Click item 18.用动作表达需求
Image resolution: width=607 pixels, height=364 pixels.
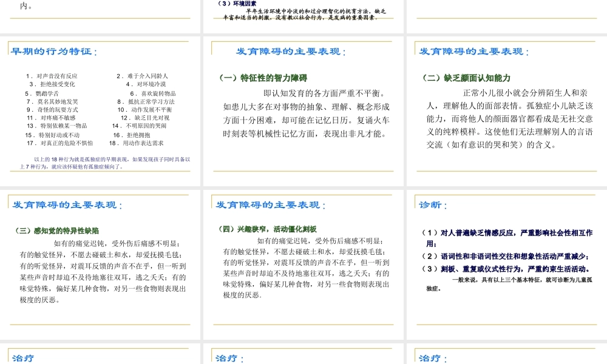[x=143, y=143]
